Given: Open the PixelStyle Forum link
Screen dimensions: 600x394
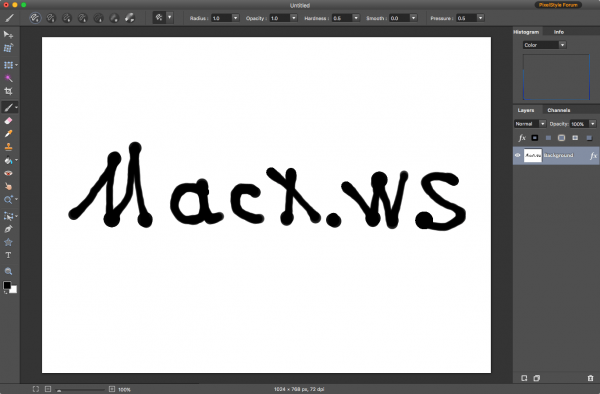Looking at the screenshot, I should click(558, 5).
